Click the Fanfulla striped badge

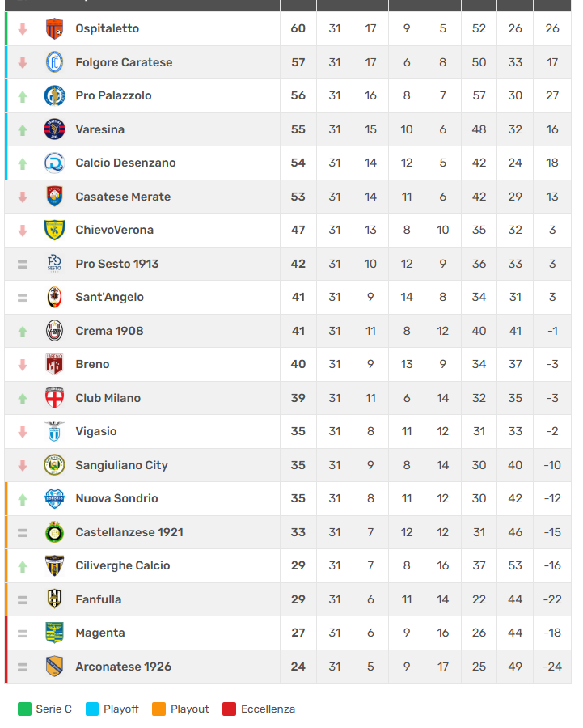tap(54, 599)
